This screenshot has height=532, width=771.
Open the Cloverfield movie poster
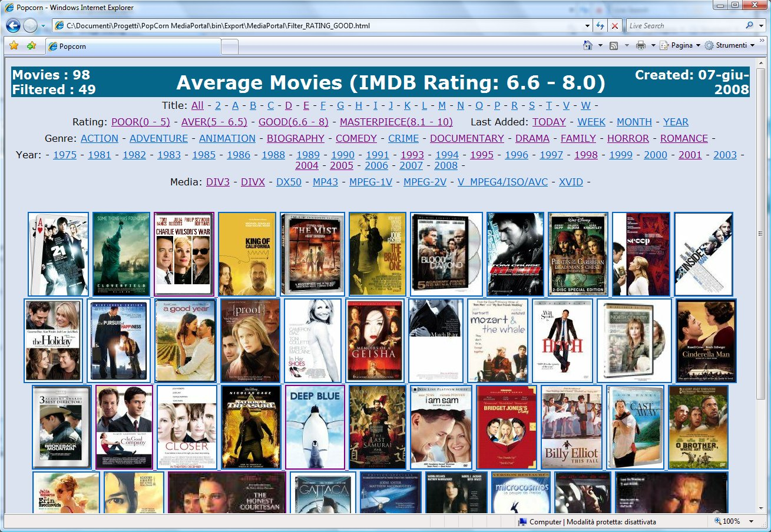(121, 254)
